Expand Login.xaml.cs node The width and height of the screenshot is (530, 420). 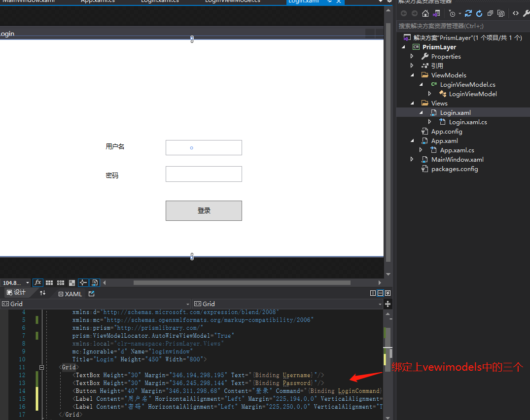click(x=429, y=122)
